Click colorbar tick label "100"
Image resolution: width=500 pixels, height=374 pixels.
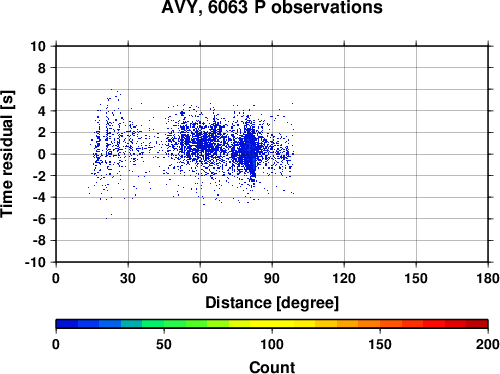(x=272, y=344)
